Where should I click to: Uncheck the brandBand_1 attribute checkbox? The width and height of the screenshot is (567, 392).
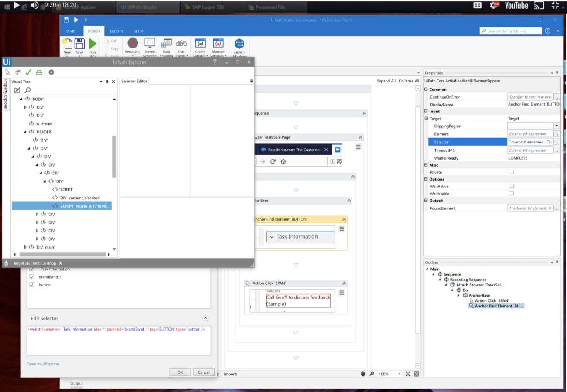pos(32,277)
